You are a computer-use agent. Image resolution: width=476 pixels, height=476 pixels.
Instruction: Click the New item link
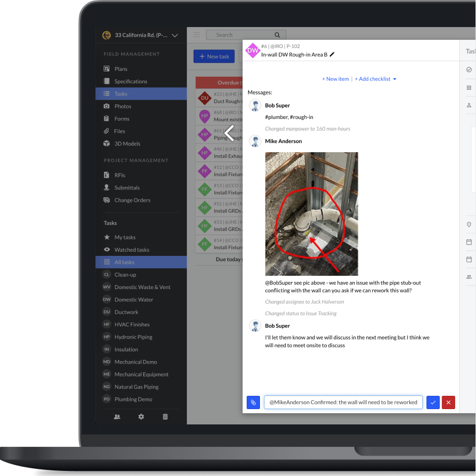pyautogui.click(x=336, y=79)
